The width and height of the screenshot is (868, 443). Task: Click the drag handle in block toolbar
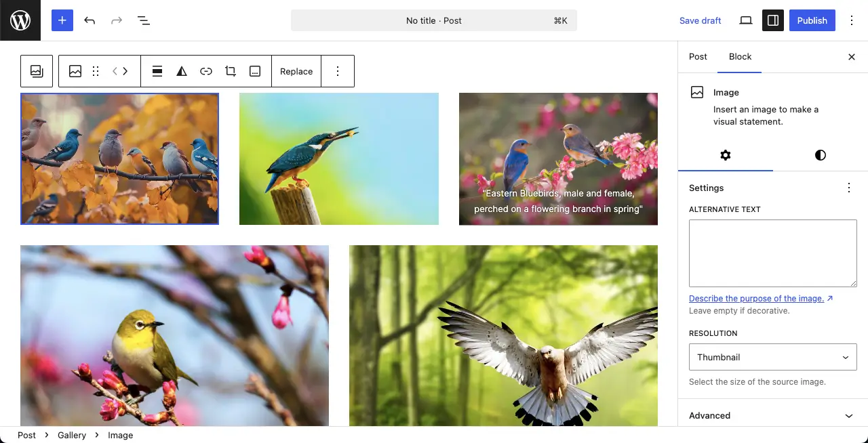pos(96,71)
